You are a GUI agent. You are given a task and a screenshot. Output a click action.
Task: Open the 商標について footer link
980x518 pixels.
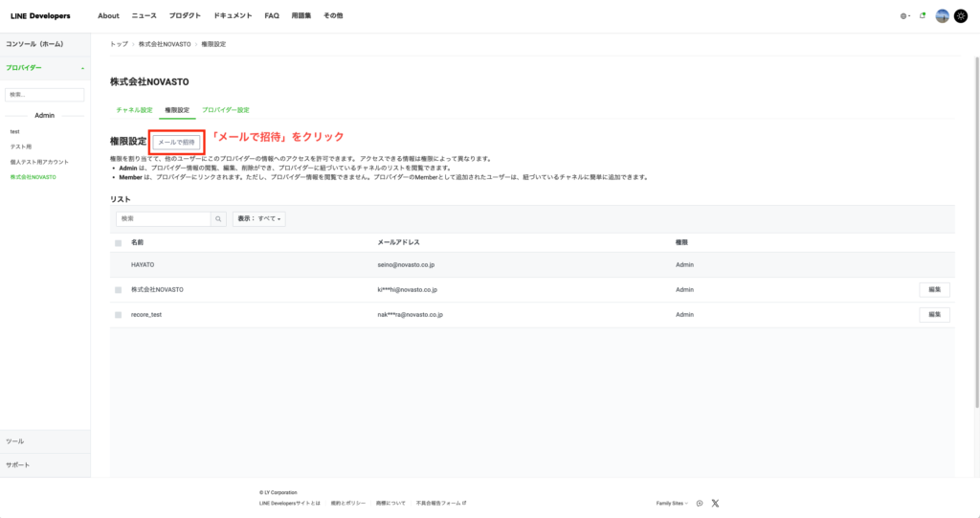(x=390, y=503)
